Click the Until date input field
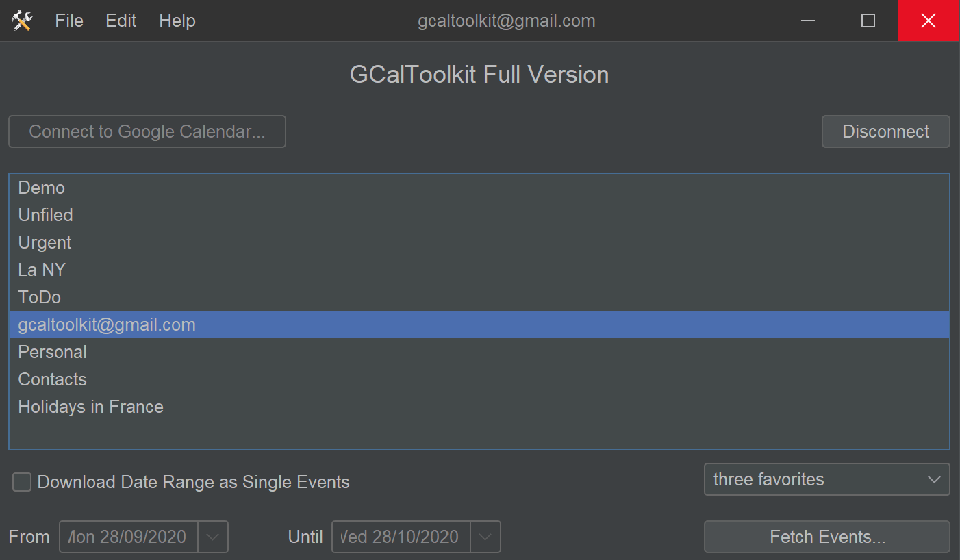Viewport: 960px width, 560px height. tap(401, 537)
